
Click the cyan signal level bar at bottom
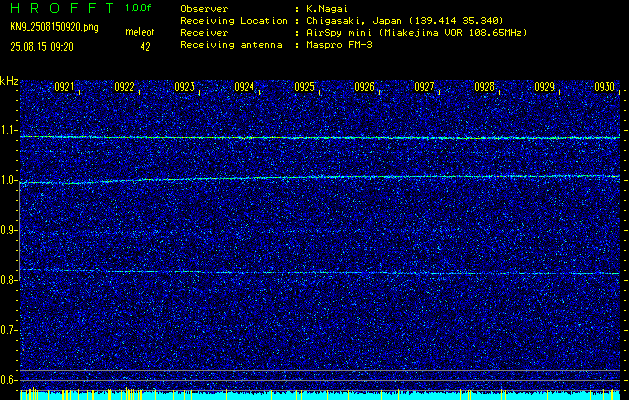[x=320, y=395]
